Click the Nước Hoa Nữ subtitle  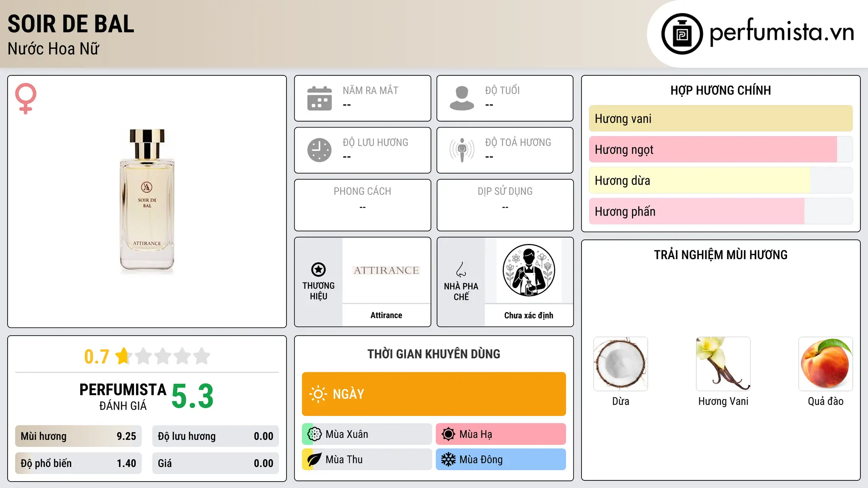(53, 49)
